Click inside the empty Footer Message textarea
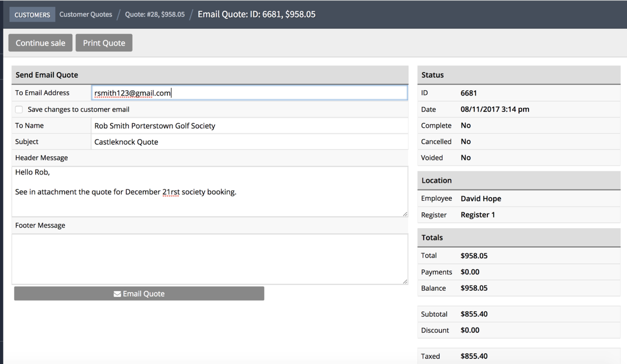The width and height of the screenshot is (627, 364). (209, 259)
